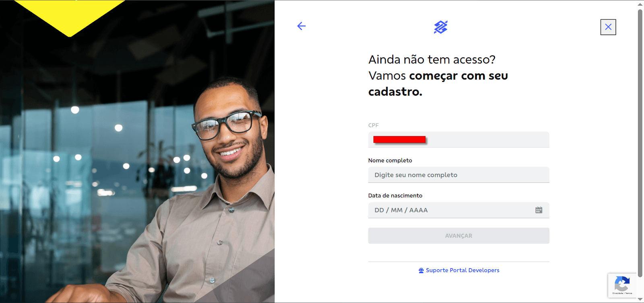Image resolution: width=644 pixels, height=303 pixels.
Task: Click the scrollbar down arrow
Action: [640, 299]
